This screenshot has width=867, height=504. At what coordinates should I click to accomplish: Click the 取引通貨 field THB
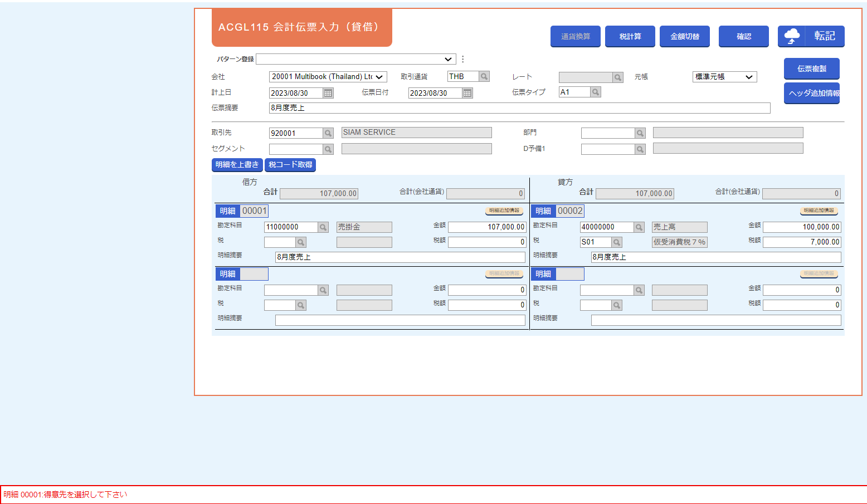pyautogui.click(x=463, y=77)
